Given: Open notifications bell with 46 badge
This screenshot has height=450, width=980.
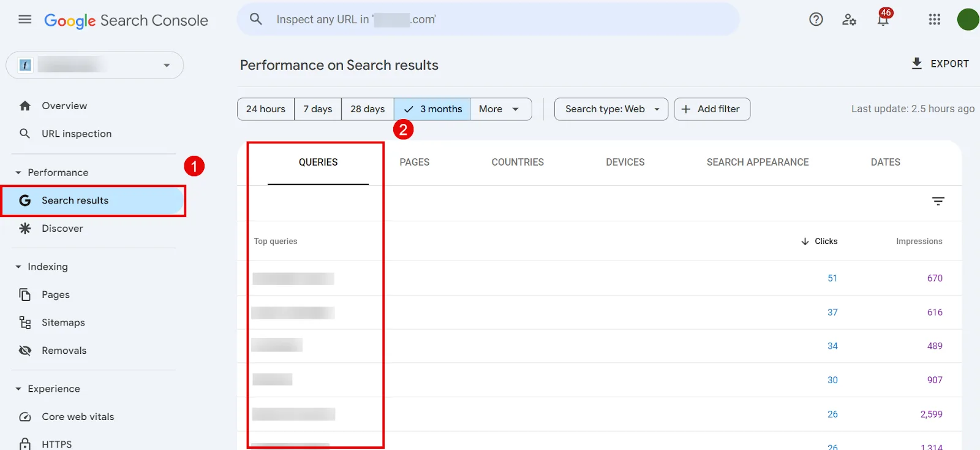Looking at the screenshot, I should click(x=884, y=18).
